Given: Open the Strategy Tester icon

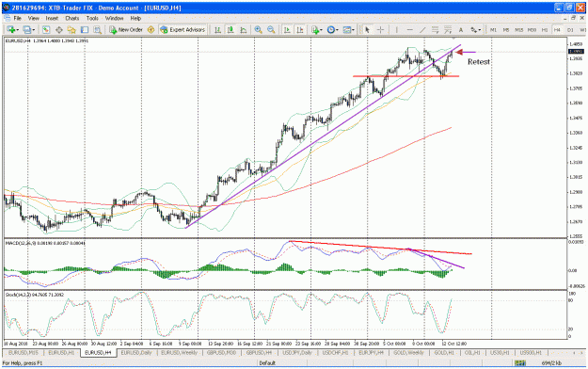Looking at the screenshot, I should pos(97,30).
